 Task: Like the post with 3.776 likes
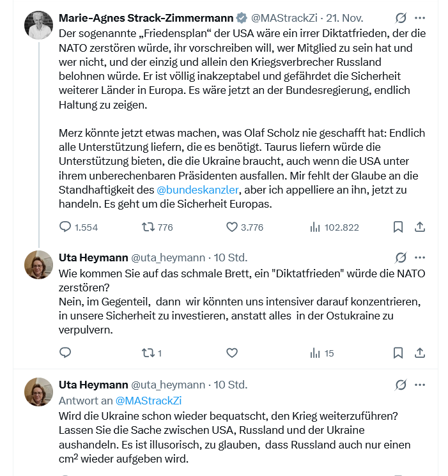(232, 227)
